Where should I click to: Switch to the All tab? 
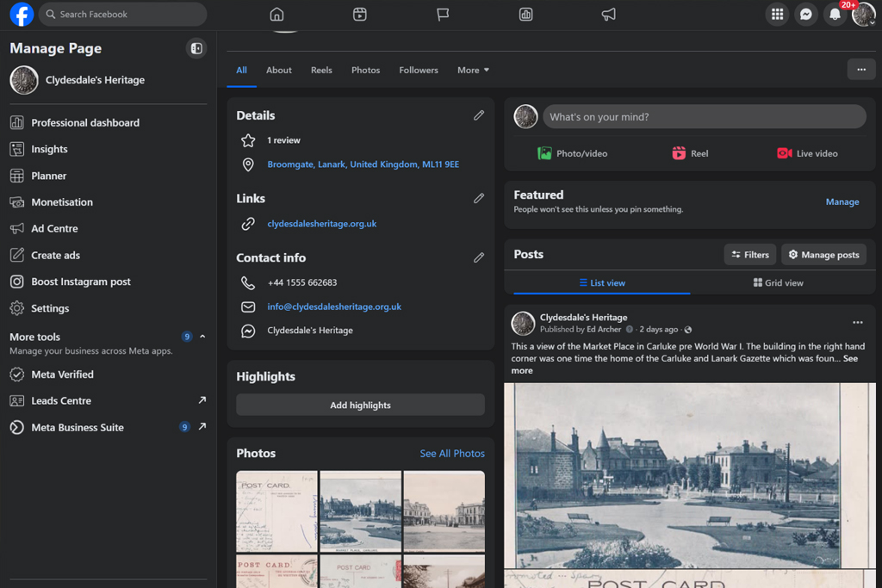(241, 71)
